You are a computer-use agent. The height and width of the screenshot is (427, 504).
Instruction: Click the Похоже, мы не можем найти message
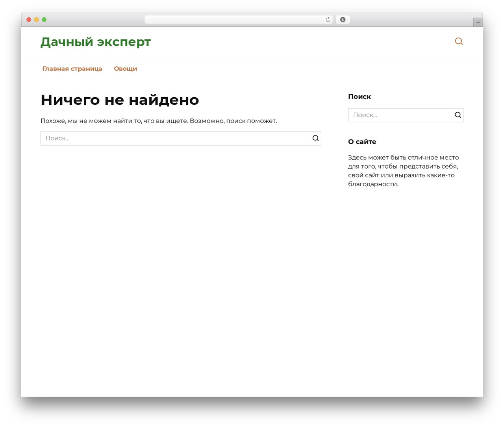(159, 121)
